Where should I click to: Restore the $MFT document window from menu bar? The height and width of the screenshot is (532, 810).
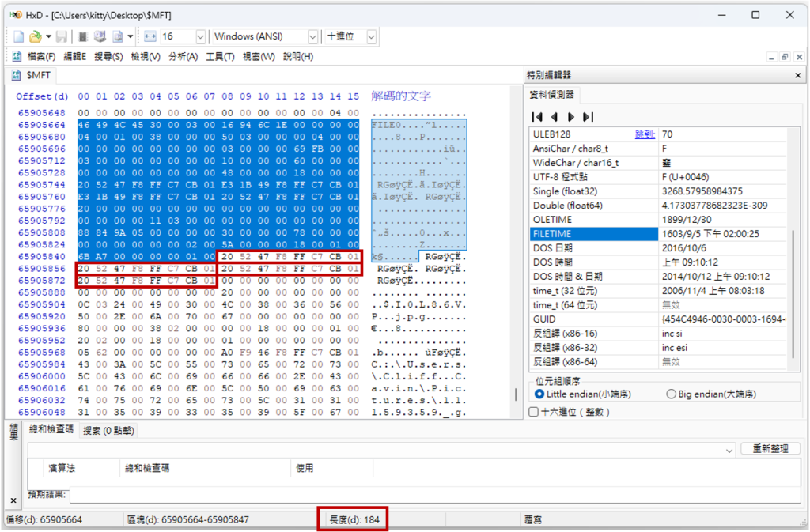click(785, 57)
